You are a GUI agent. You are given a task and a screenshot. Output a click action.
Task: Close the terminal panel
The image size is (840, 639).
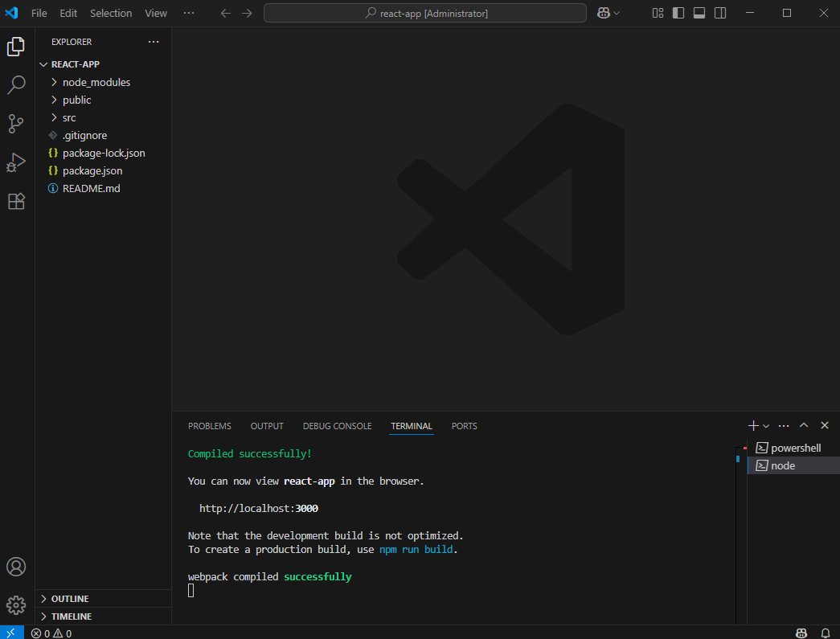pos(825,425)
